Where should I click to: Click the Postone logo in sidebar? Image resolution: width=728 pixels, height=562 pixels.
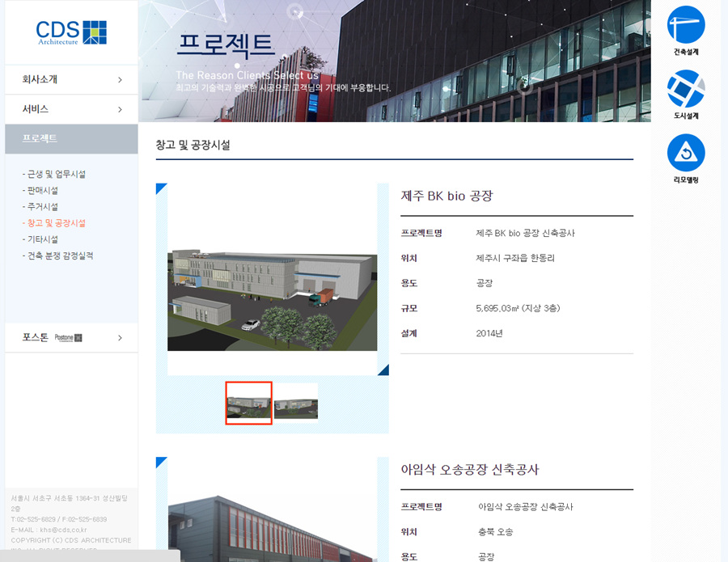(68, 337)
